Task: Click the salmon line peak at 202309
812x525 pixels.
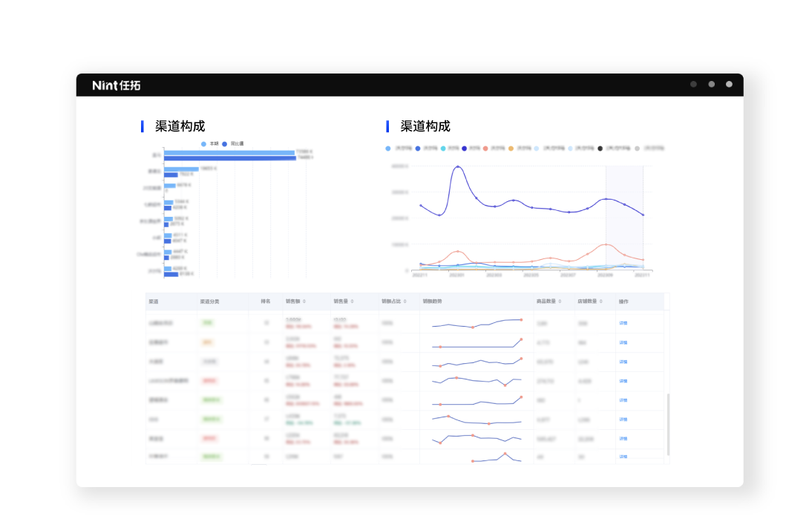Action: [x=606, y=244]
